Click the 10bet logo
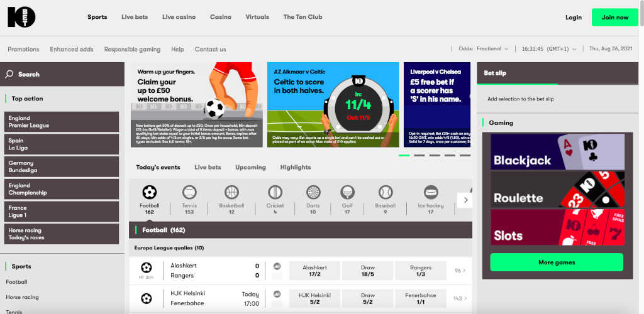 tap(21, 17)
